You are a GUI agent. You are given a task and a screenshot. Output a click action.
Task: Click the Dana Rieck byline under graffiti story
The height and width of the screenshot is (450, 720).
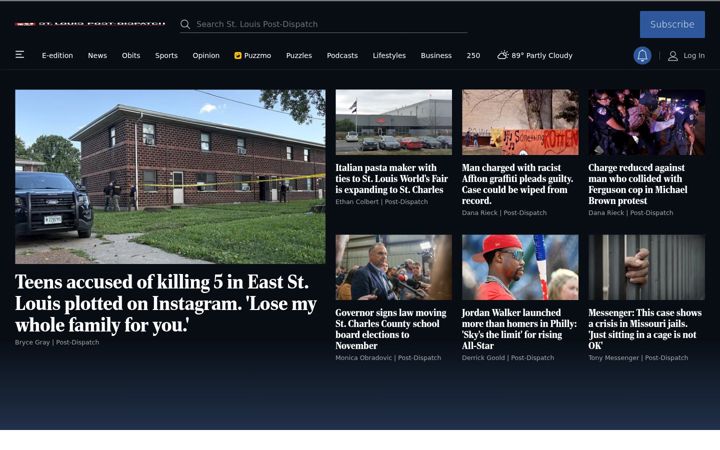click(479, 213)
